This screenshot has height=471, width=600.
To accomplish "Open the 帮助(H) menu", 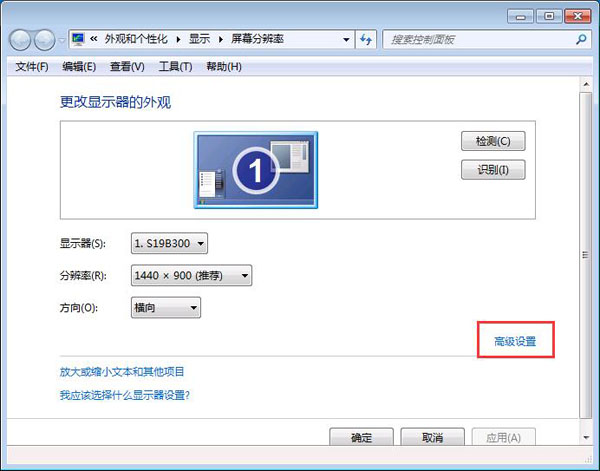I will coord(224,67).
